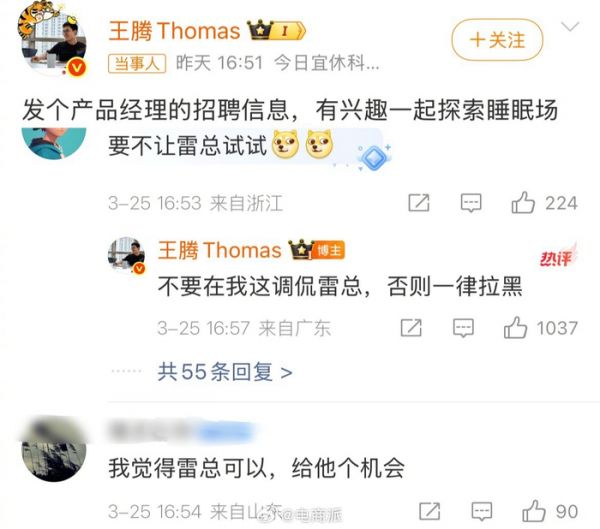Open 王腾Thomas name link in the reply
Viewport: 600px width, 529px height.
pyautogui.click(x=220, y=250)
